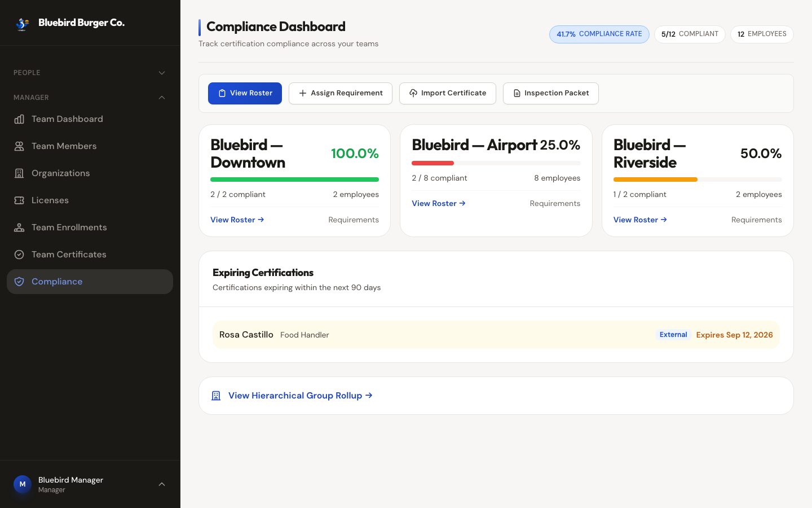Viewport: 812px width, 508px height.
Task: Click the 12 Employees badge
Action: [762, 34]
